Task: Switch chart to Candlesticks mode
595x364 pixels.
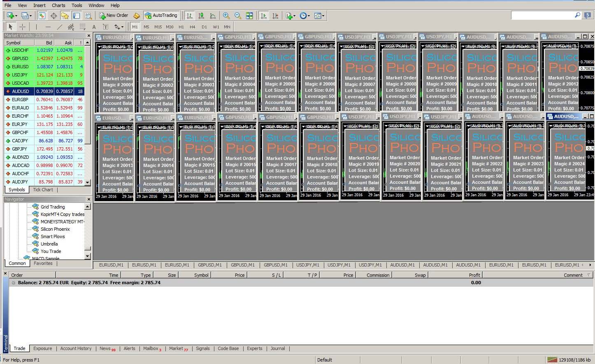Action: [x=201, y=16]
